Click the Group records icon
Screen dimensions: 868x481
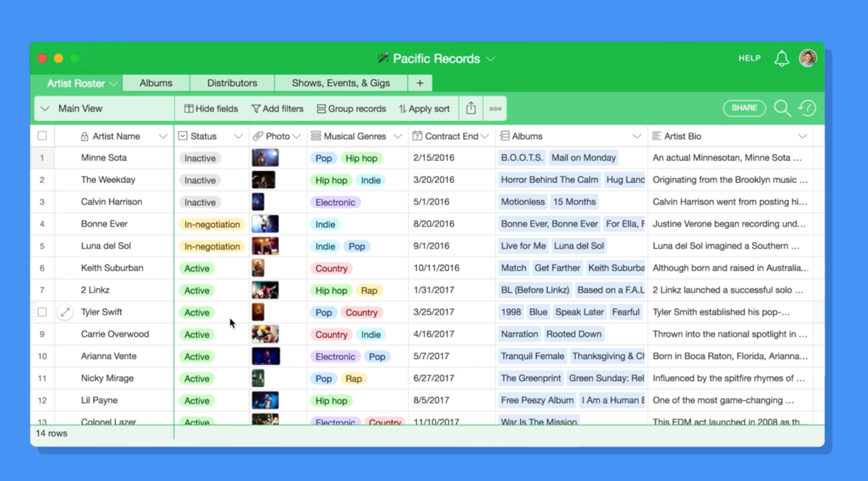coord(320,109)
